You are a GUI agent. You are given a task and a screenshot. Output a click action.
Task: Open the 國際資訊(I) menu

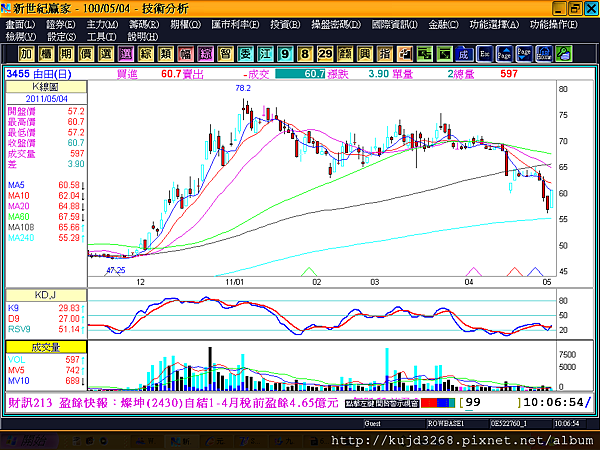tap(395, 24)
